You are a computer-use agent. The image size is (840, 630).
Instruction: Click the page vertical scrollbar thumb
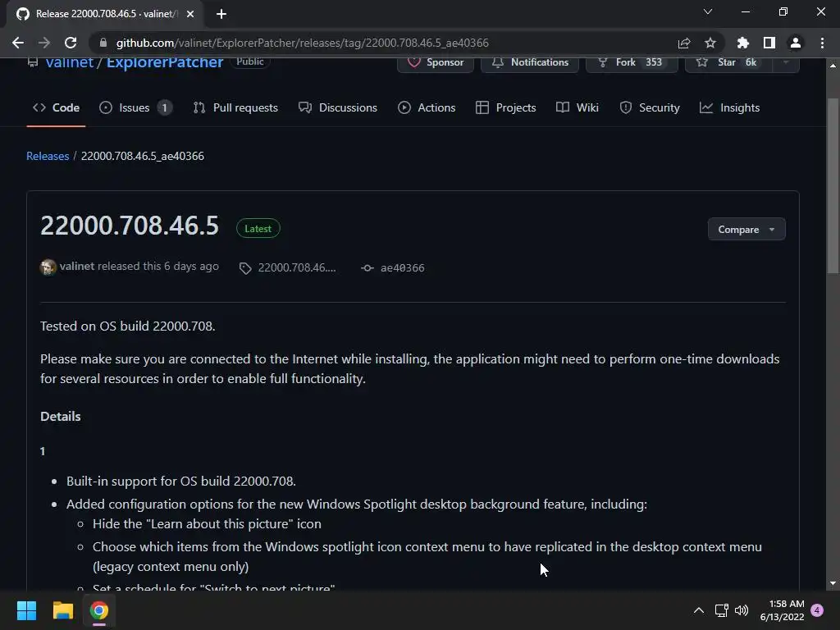(x=833, y=186)
